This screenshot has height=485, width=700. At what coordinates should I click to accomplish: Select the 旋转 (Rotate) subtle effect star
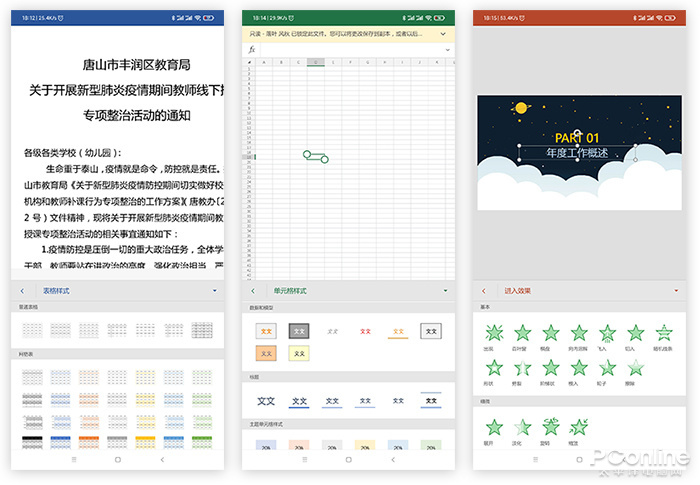[550, 428]
